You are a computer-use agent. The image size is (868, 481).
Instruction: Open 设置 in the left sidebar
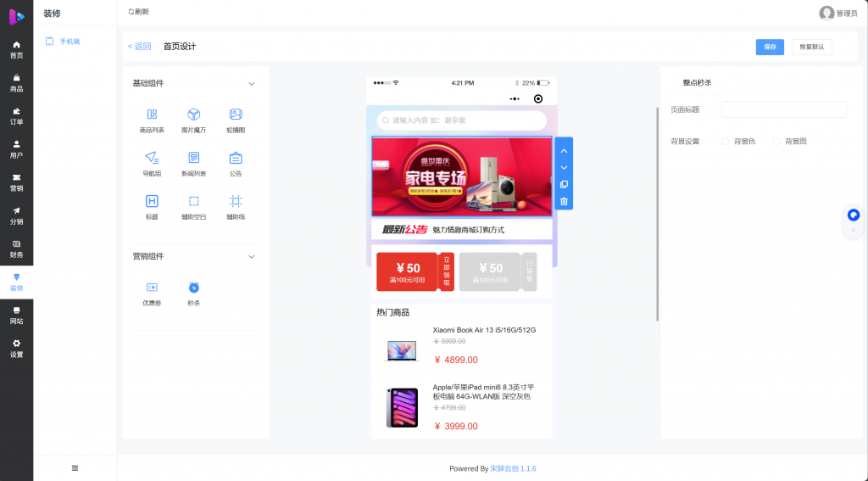pos(17,350)
